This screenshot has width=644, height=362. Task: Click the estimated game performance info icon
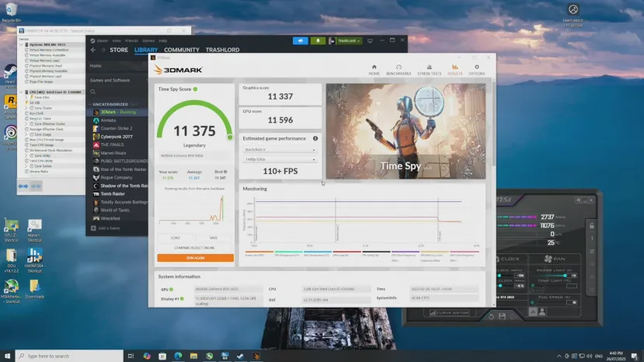315,138
